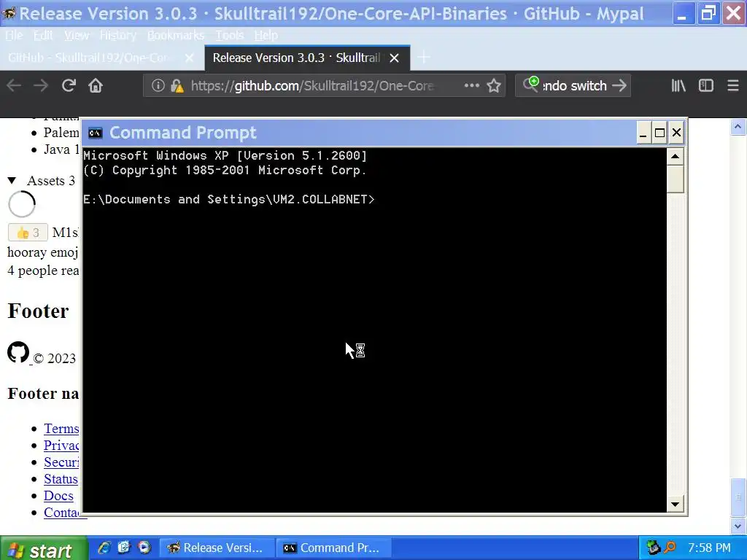Open the Status footer link
Image resolution: width=747 pixels, height=560 pixels.
tap(61, 479)
